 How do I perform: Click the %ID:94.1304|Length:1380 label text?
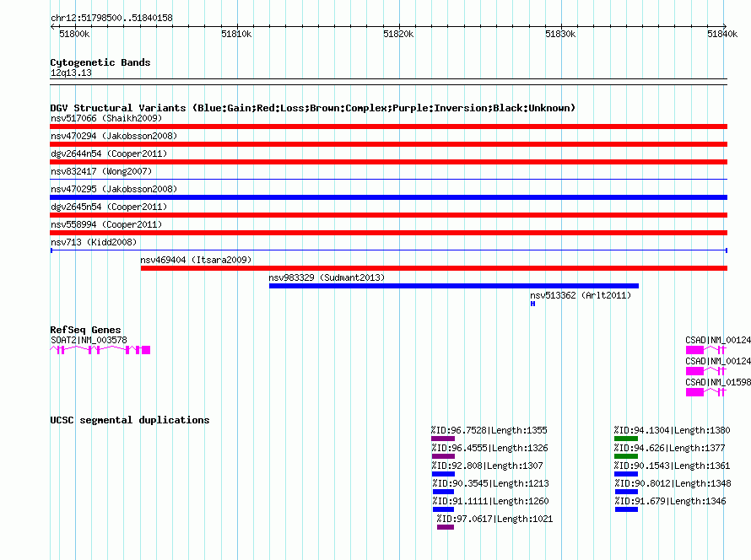coord(672,430)
